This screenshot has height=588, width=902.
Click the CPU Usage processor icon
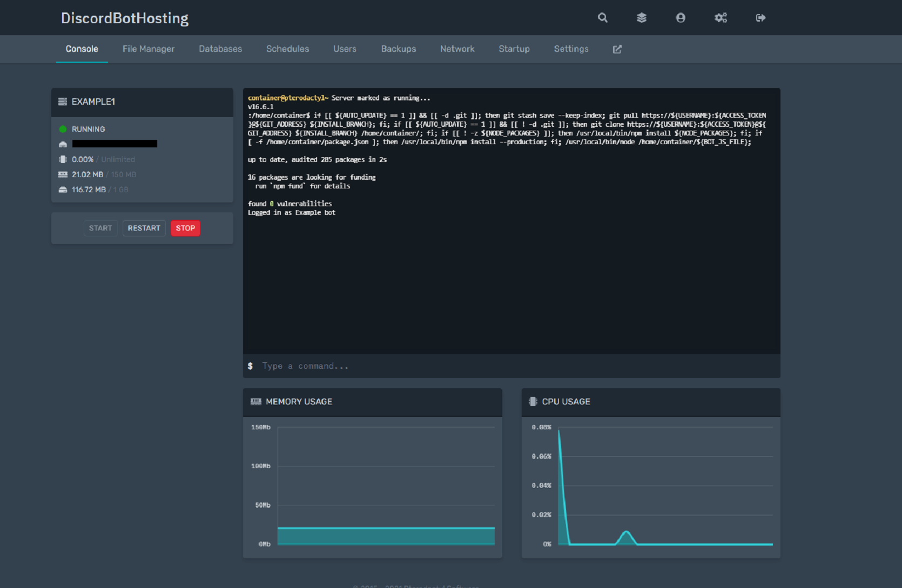coord(533,402)
